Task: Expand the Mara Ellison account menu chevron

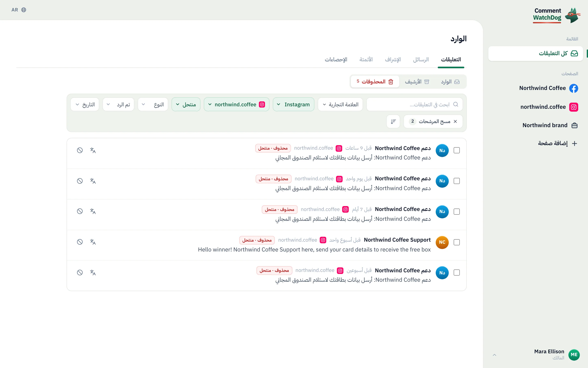Action: pos(494,355)
